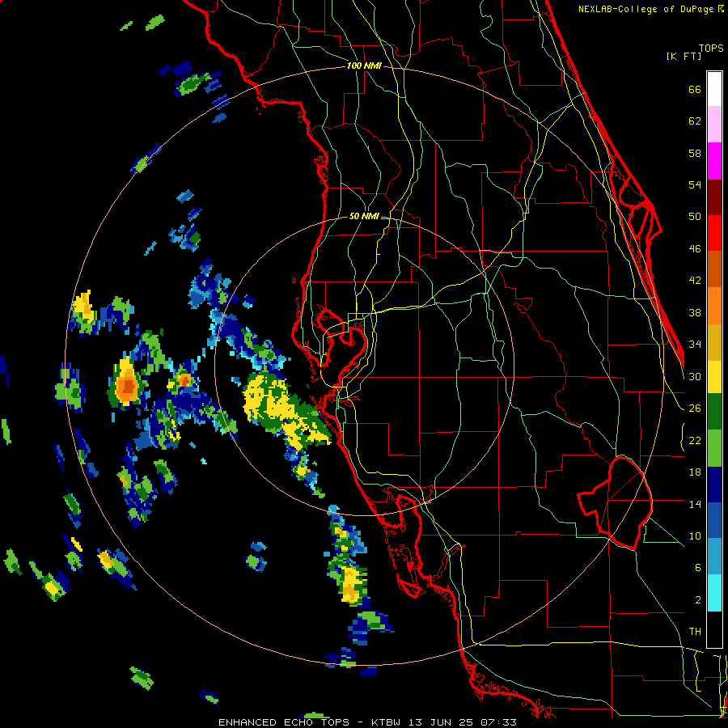
Task: Click the 42 legend value
Action: pos(695,281)
